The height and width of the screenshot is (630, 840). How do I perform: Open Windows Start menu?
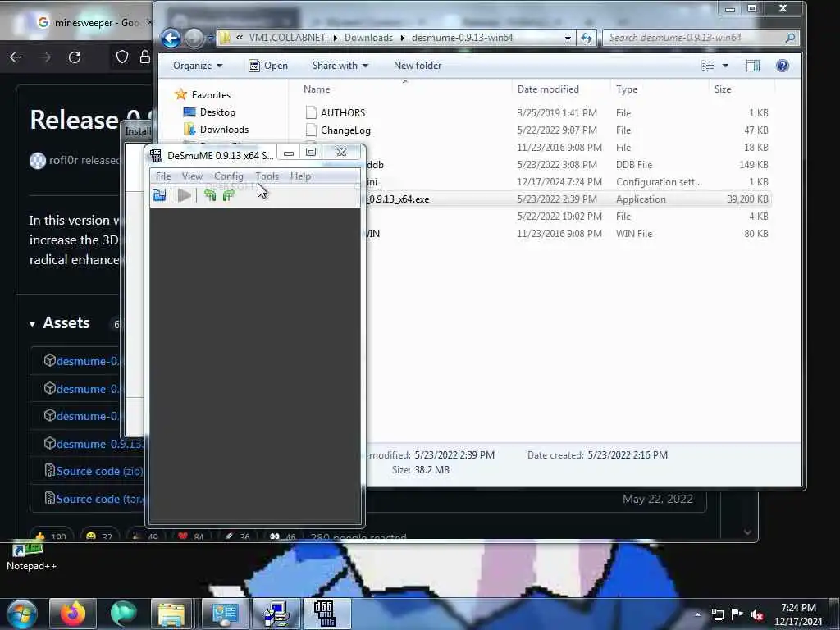[22, 614]
